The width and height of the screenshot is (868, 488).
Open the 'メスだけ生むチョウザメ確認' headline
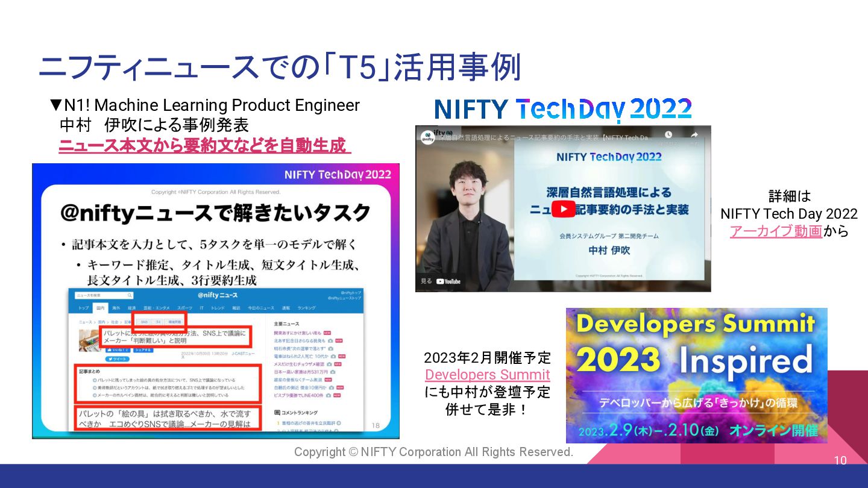[299, 364]
